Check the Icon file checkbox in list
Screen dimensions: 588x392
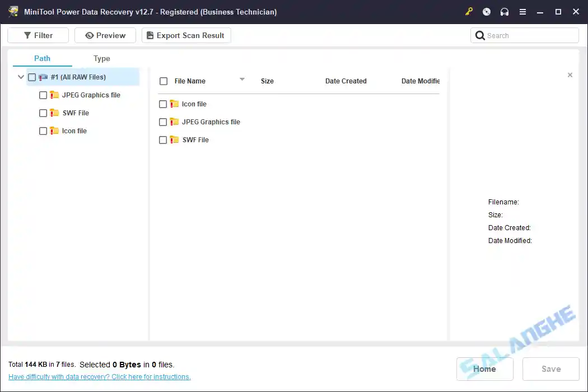pos(163,104)
